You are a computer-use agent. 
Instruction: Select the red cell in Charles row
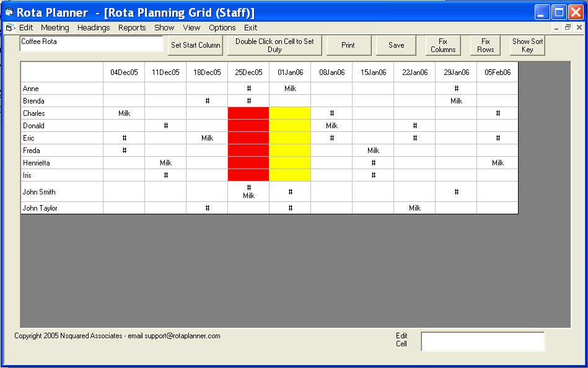(x=248, y=113)
